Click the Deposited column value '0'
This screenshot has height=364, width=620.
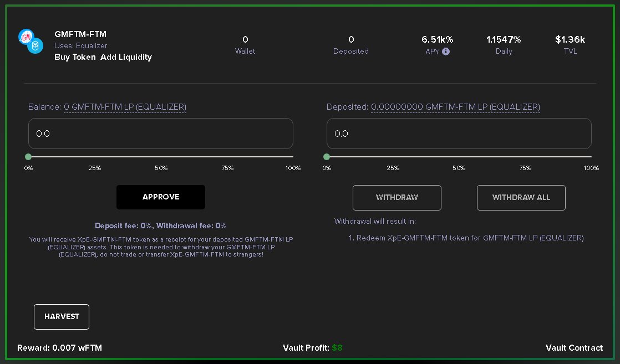click(351, 39)
